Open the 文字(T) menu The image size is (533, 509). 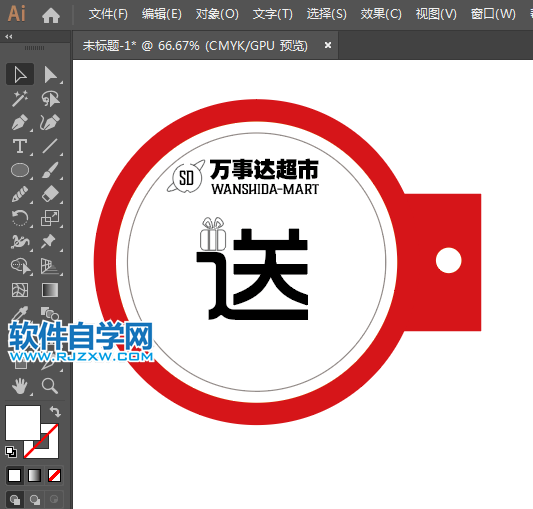click(x=273, y=14)
